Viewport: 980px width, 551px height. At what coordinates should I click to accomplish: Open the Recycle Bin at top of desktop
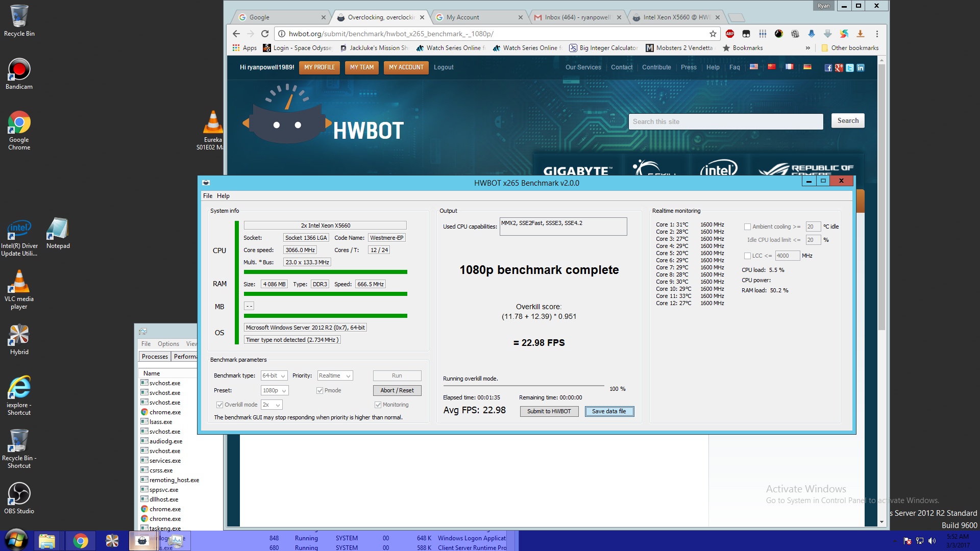click(19, 20)
